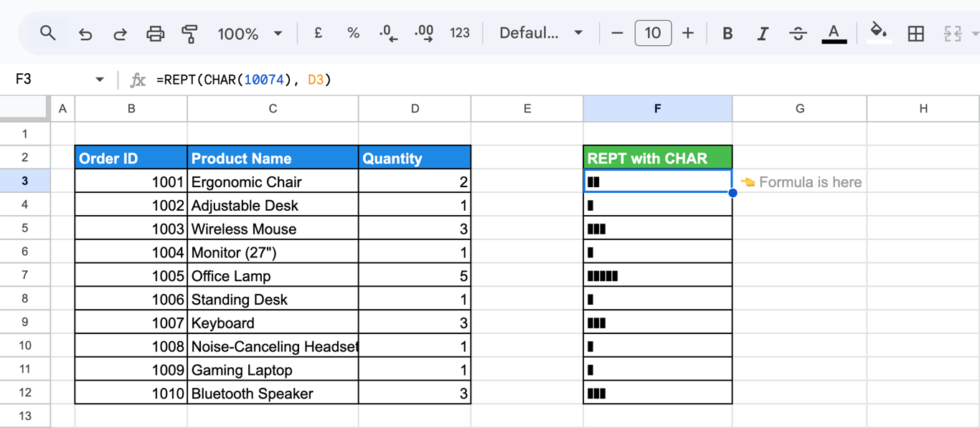Decrease decimal places
This screenshot has height=428, width=980.
388,33
